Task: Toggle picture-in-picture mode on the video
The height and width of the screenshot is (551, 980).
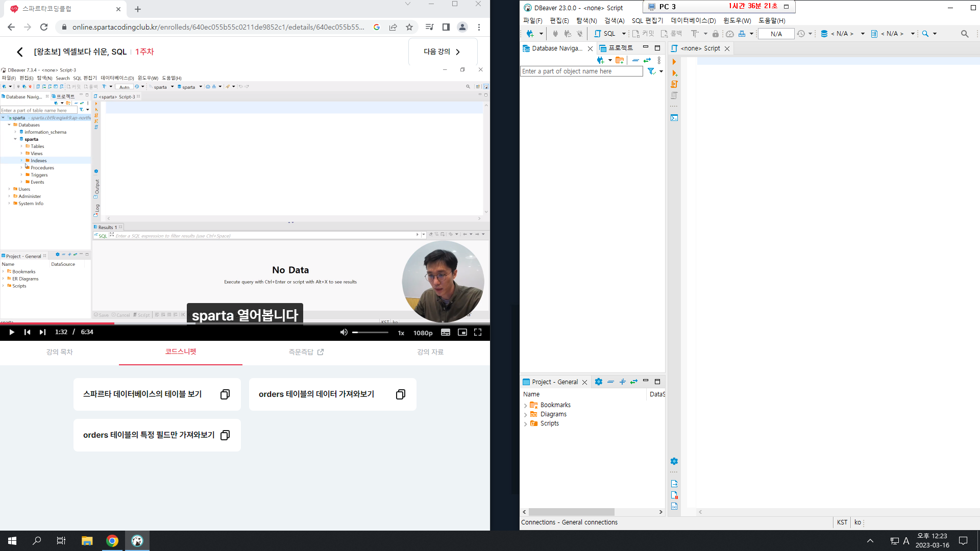Action: [462, 333]
